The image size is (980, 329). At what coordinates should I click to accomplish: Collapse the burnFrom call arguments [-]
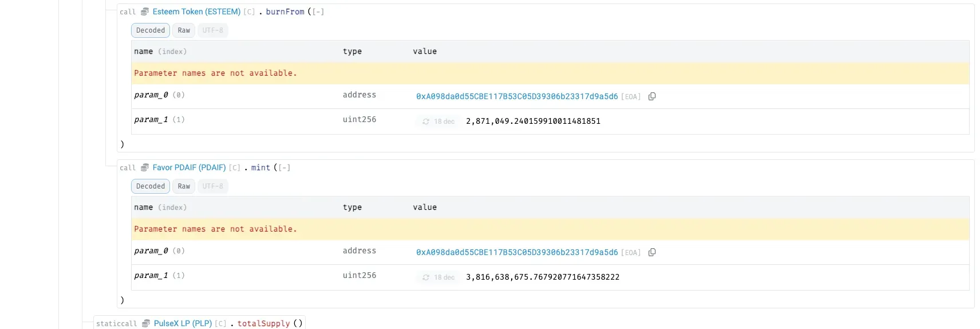point(318,11)
